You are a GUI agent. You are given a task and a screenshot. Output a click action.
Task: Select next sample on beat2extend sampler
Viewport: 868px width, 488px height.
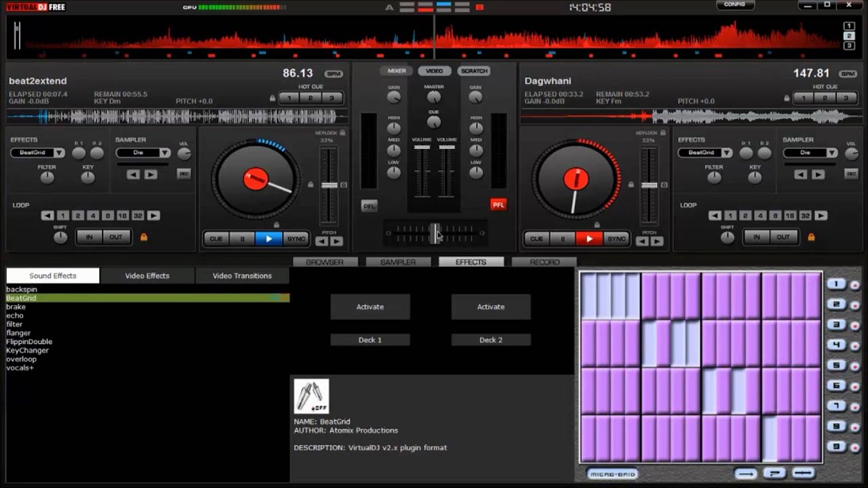151,174
